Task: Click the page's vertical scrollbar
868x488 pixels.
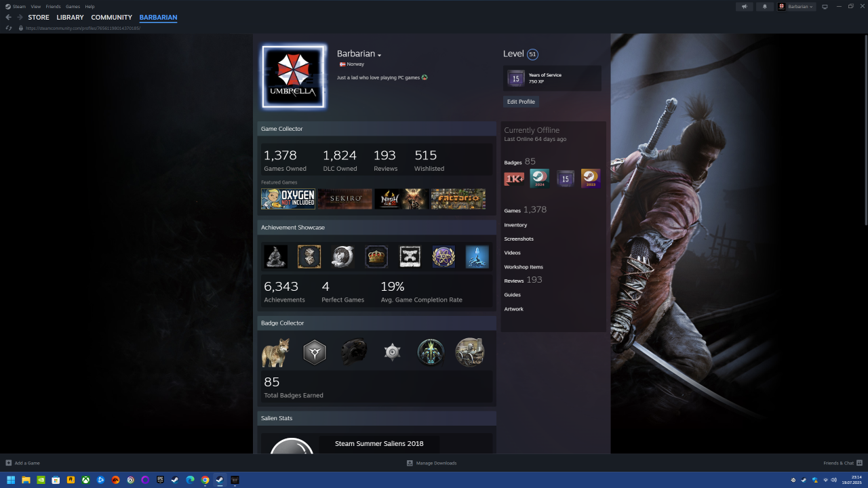Action: (x=865, y=130)
